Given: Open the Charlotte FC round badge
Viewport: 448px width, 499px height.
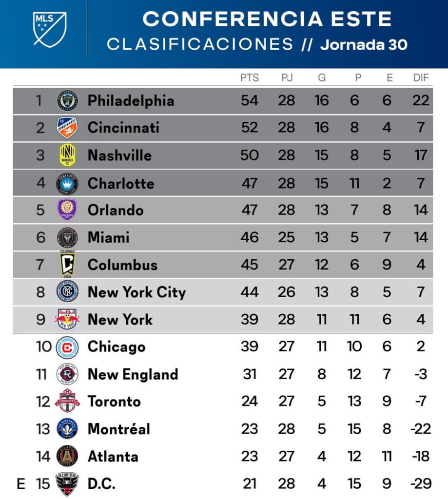Looking at the screenshot, I should click(x=67, y=183).
